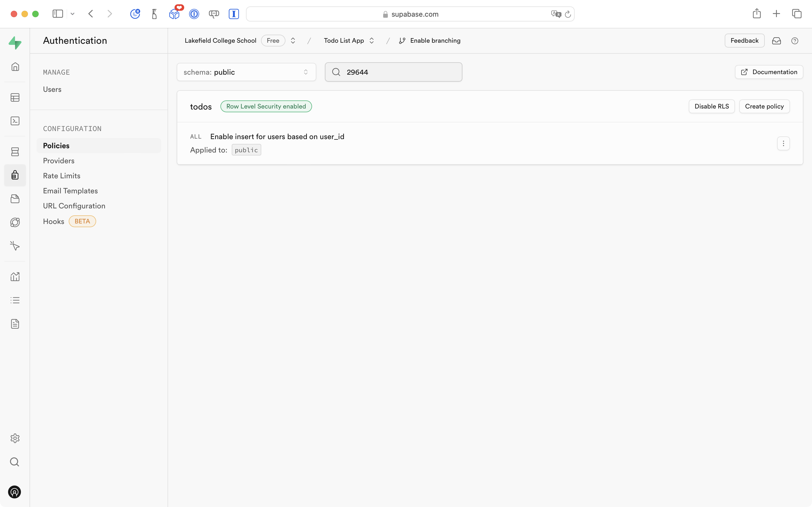Screen dimensions: 812x507
Task: Open the Storage sidebar icon
Action: click(x=15, y=199)
